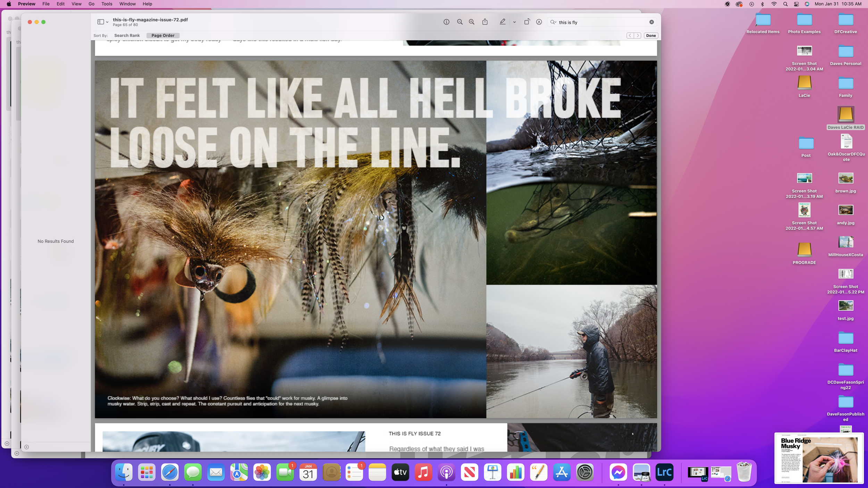The image size is (868, 488).
Task: Show the Markup toolbar icon
Action: point(539,22)
